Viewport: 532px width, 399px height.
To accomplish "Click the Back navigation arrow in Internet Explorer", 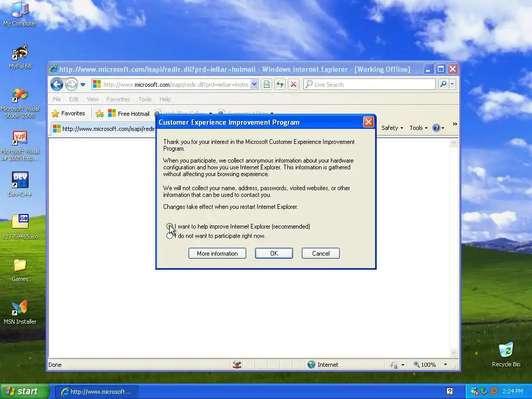I will click(57, 84).
